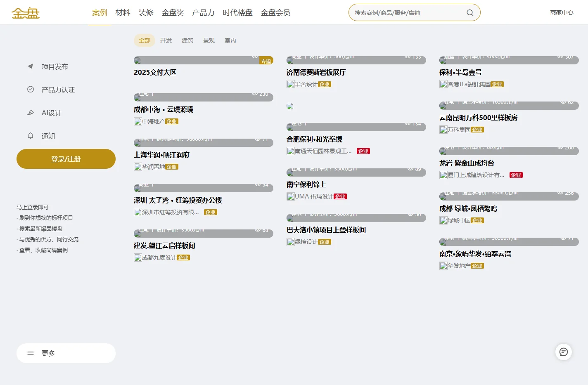Open the 2025交付大区 case title
Viewport: 588px width, 385px height.
(155, 72)
